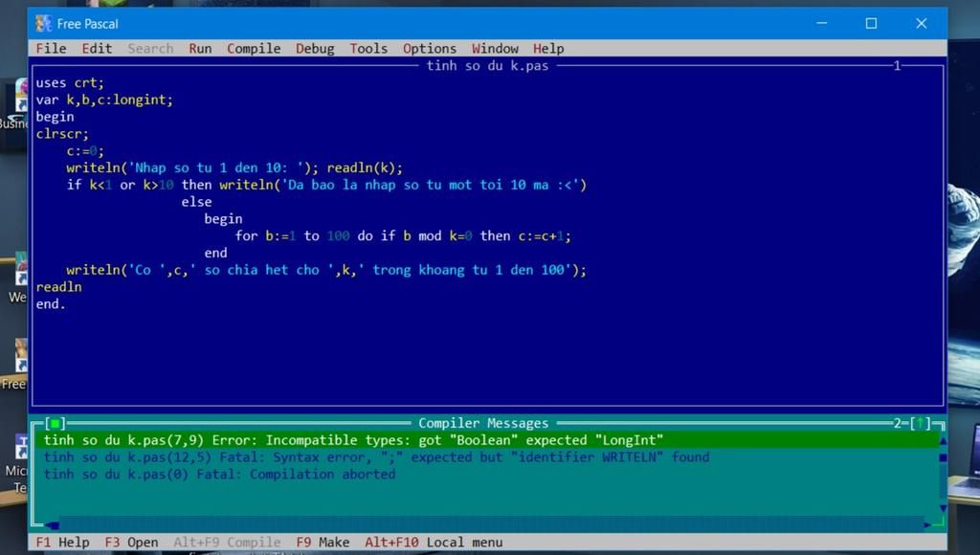Click F1 Help in the status bar
980x555 pixels.
(x=62, y=543)
